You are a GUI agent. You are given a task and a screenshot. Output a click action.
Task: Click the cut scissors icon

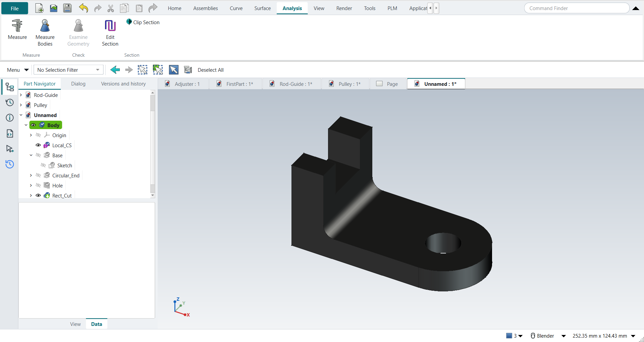(111, 8)
